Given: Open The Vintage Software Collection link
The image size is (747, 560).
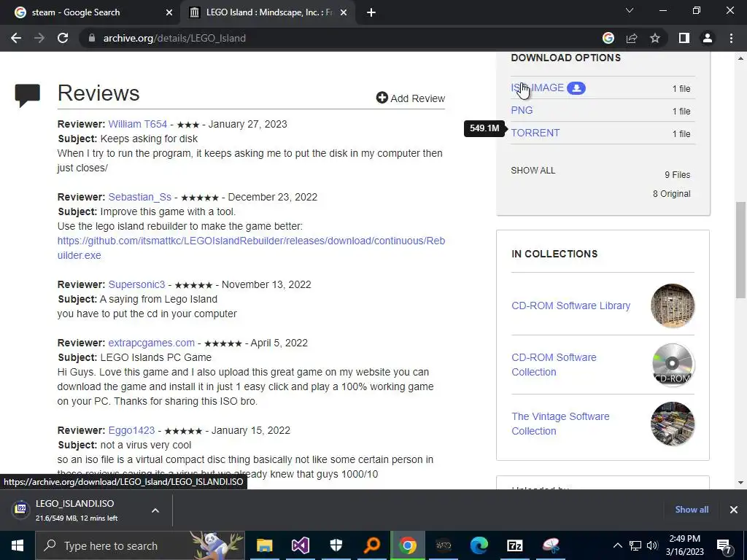Looking at the screenshot, I should point(560,424).
